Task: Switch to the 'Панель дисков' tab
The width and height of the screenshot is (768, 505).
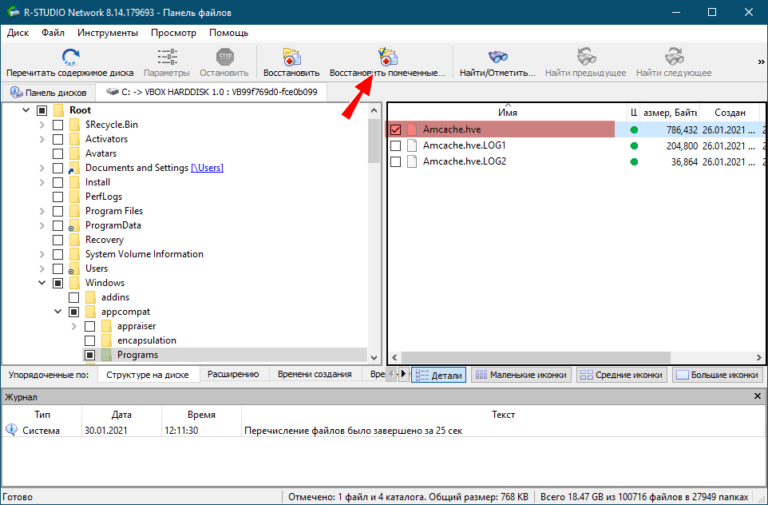Action: coord(50,92)
